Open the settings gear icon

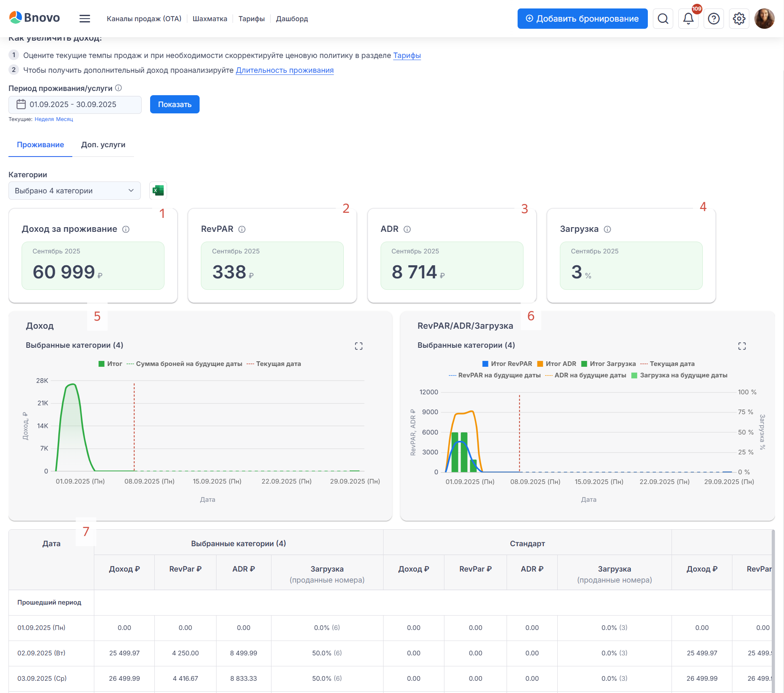739,19
